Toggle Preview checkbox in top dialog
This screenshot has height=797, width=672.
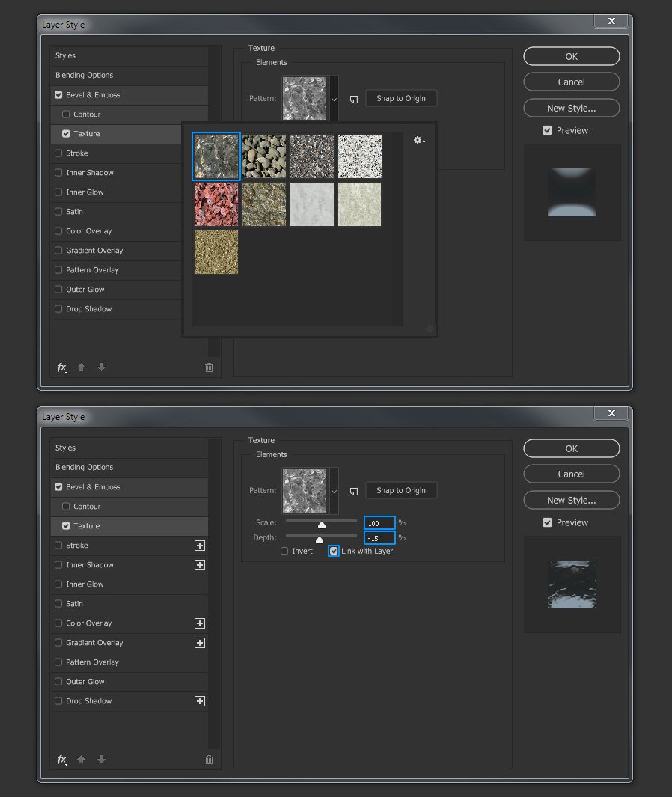(x=547, y=130)
